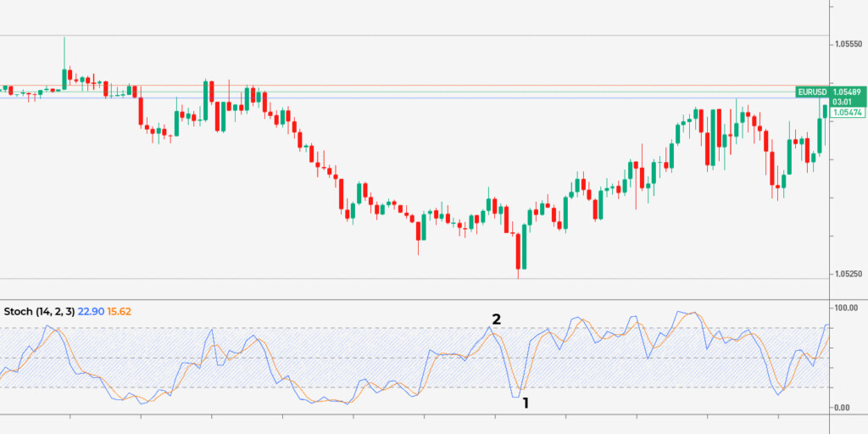This screenshot has width=868, height=434.
Task: Click the 1.05489 current price tag
Action: point(847,92)
